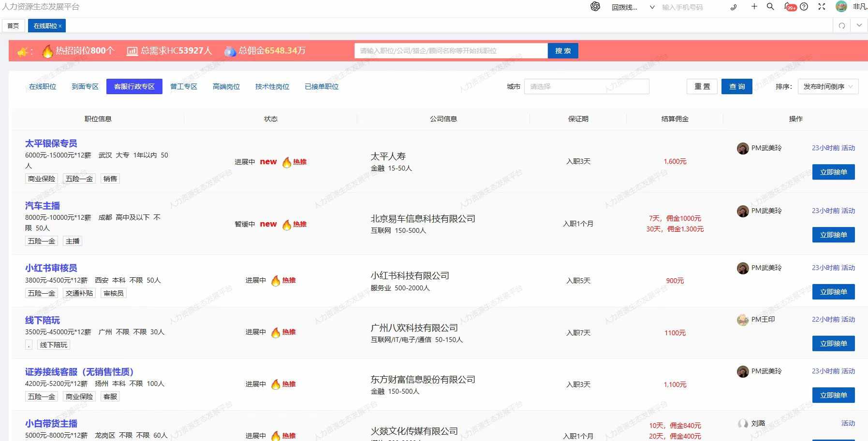Focus the job search field in the banner
This screenshot has height=441, width=868.
pos(451,51)
